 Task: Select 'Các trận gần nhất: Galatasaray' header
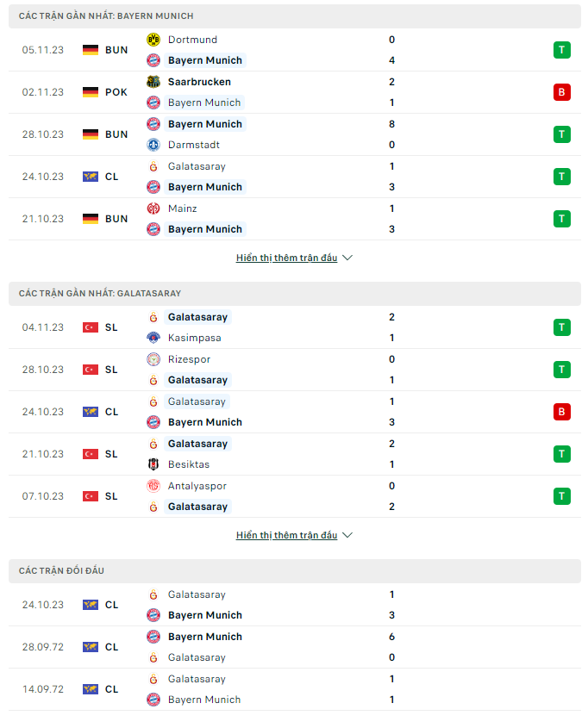click(295, 294)
